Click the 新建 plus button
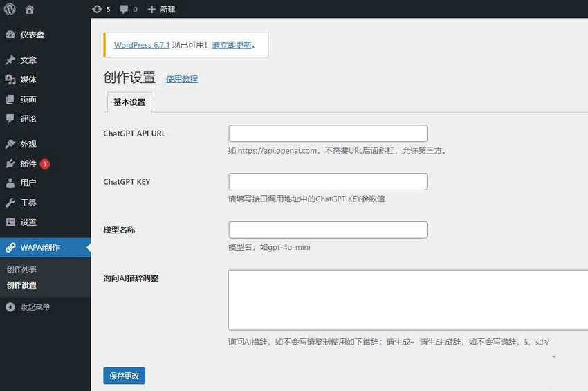Image resolution: width=588 pixels, height=391 pixels. [162, 10]
